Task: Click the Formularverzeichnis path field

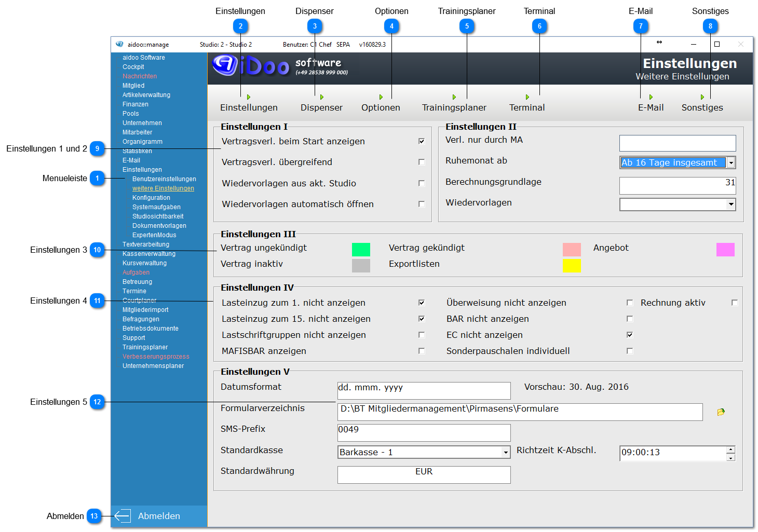Action: pyautogui.click(x=520, y=412)
